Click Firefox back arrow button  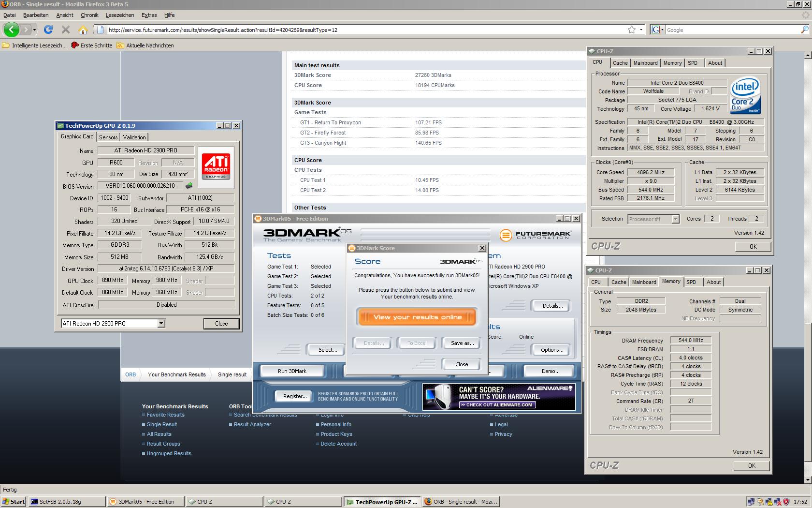11,30
